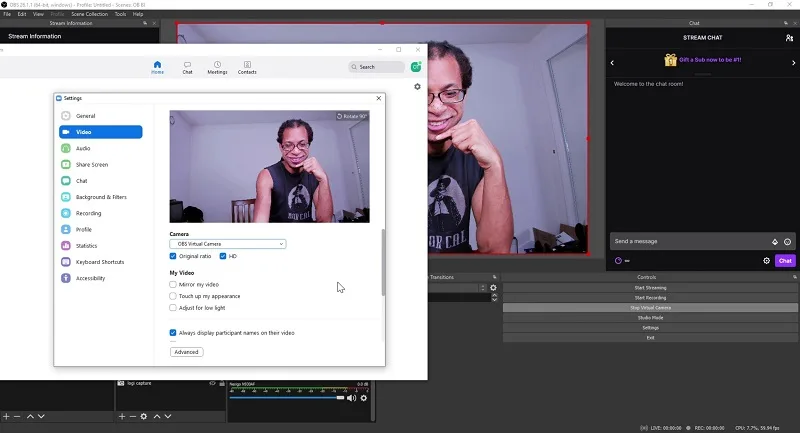Open the Chat tab in Zoom's top bar
Image resolution: width=800 pixels, height=433 pixels.
[x=187, y=67]
